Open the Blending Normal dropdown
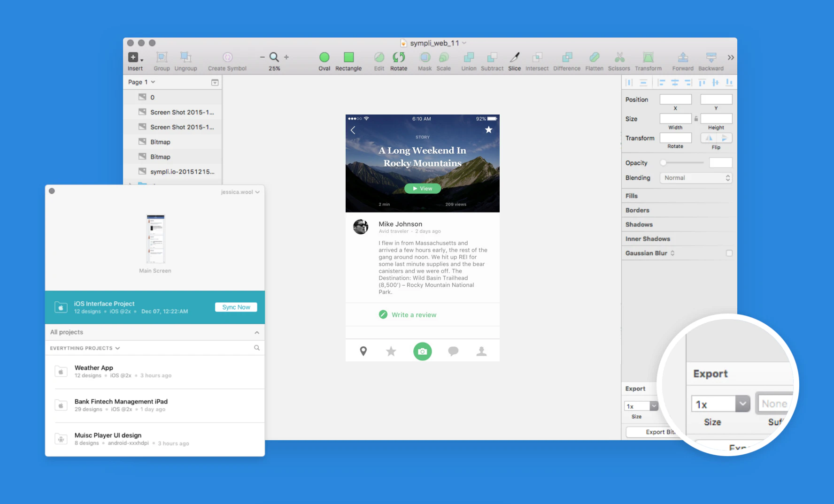The image size is (834, 504). click(x=696, y=178)
